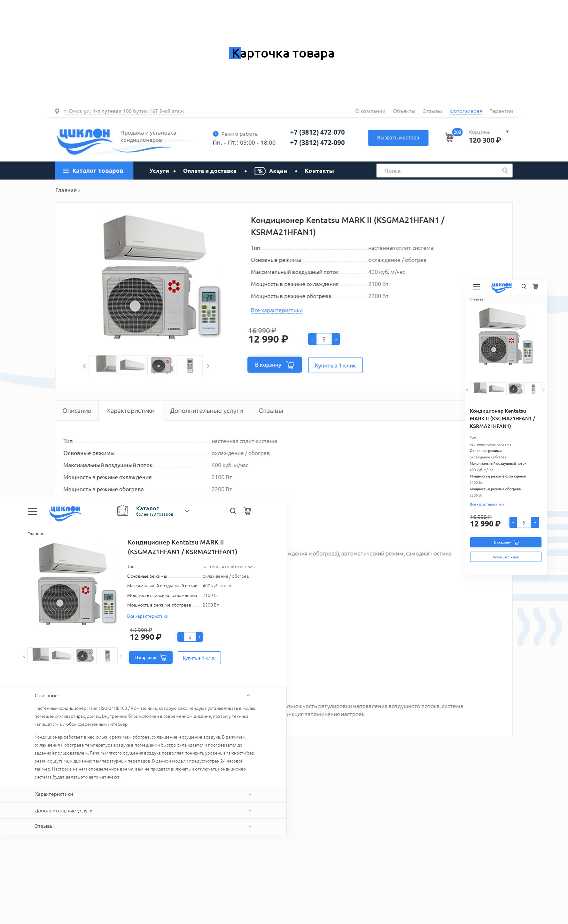This screenshot has width=568, height=924.
Task: Click the Поиск search field
Action: (444, 171)
